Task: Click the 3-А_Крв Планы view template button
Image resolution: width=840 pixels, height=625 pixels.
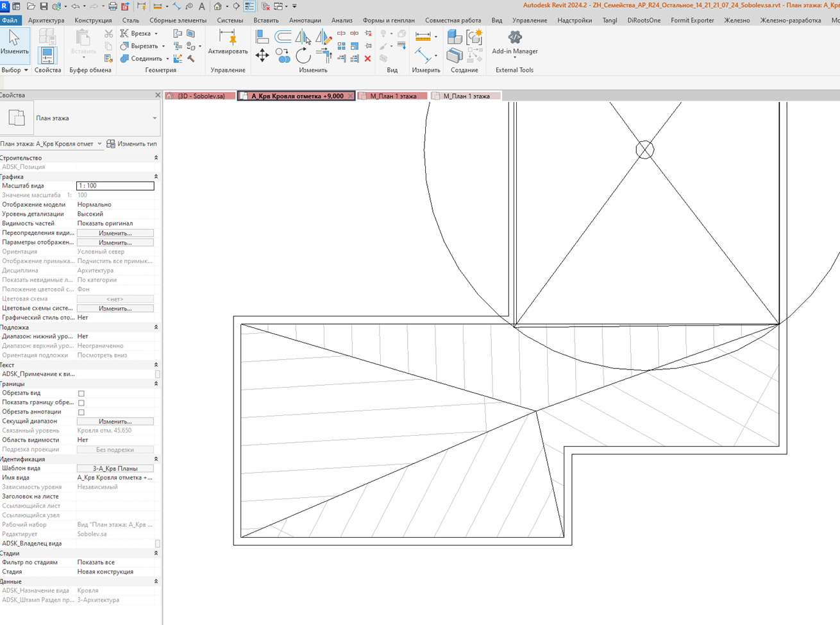Action: 115,468
